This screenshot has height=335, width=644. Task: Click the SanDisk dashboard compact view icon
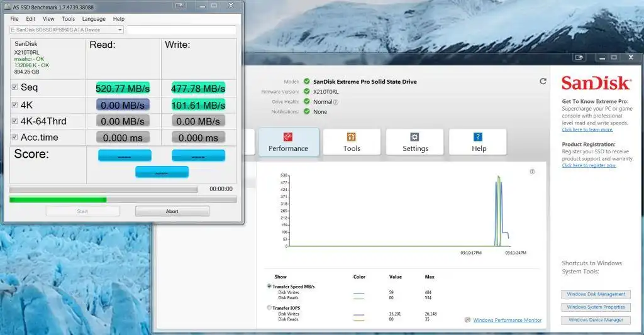[579, 57]
